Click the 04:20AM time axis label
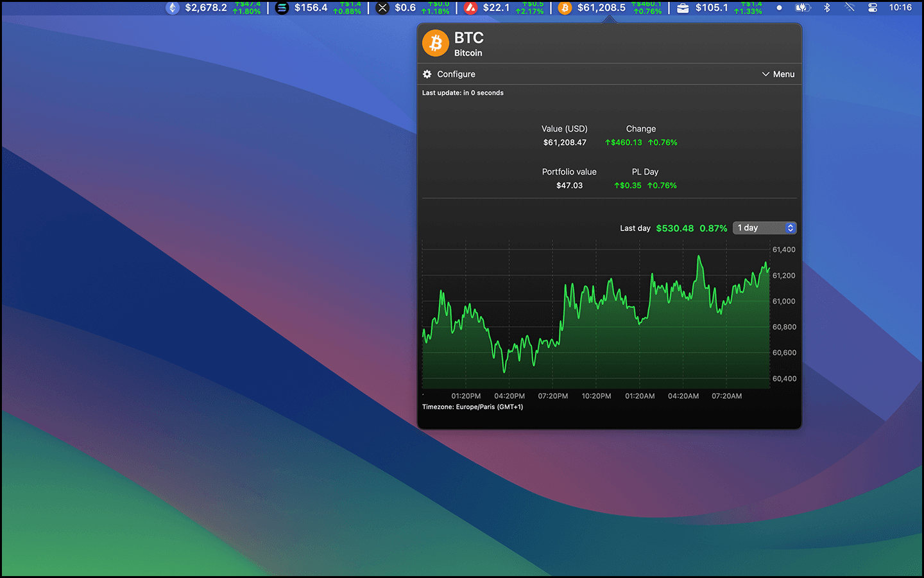The image size is (924, 578). coord(683,396)
